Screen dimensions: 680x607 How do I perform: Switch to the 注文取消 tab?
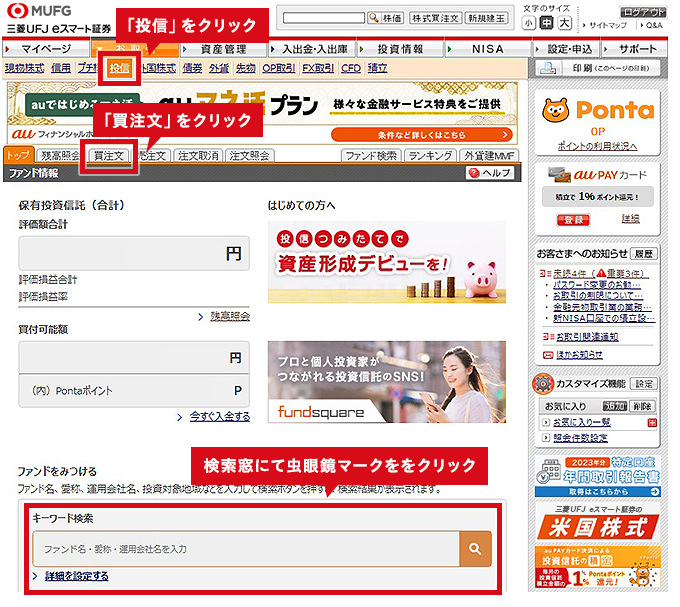pyautogui.click(x=198, y=155)
